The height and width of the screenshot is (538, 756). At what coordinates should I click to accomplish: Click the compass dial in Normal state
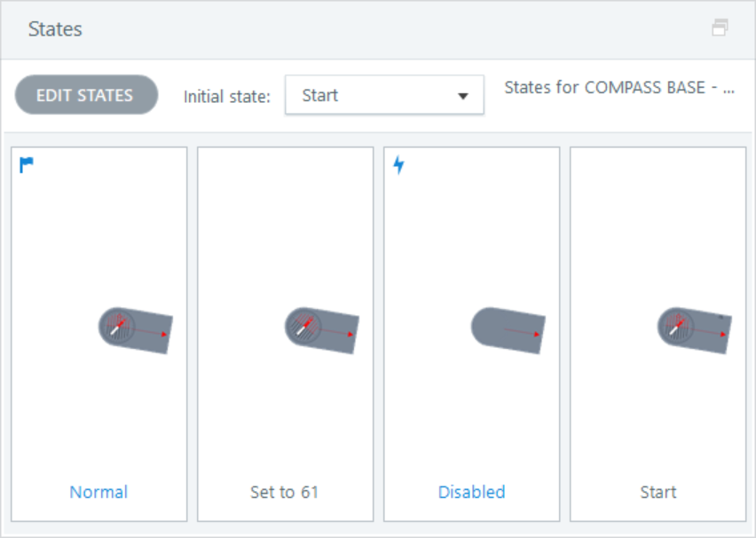click(x=115, y=326)
